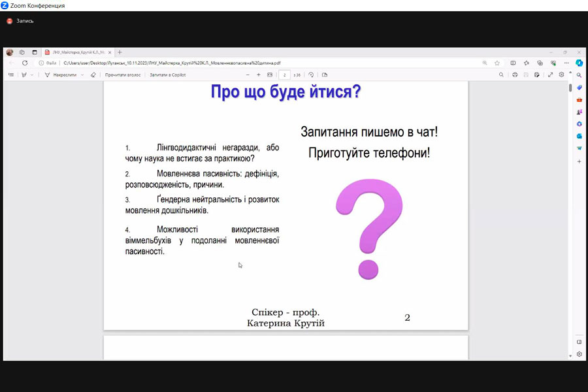Enter full screen PDF view

(550, 75)
